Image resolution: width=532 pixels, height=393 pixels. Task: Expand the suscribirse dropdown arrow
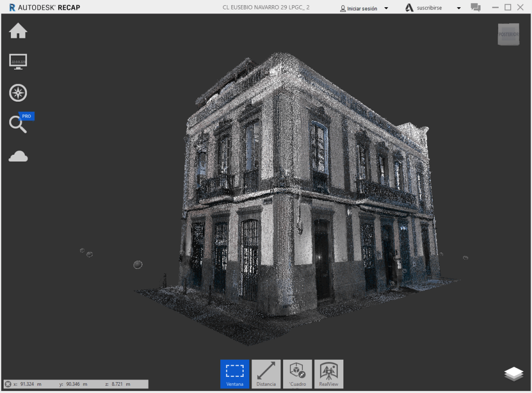tap(459, 8)
